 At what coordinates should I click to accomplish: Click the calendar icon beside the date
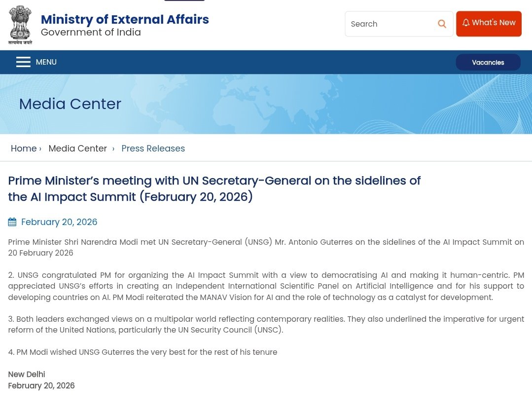click(x=12, y=222)
